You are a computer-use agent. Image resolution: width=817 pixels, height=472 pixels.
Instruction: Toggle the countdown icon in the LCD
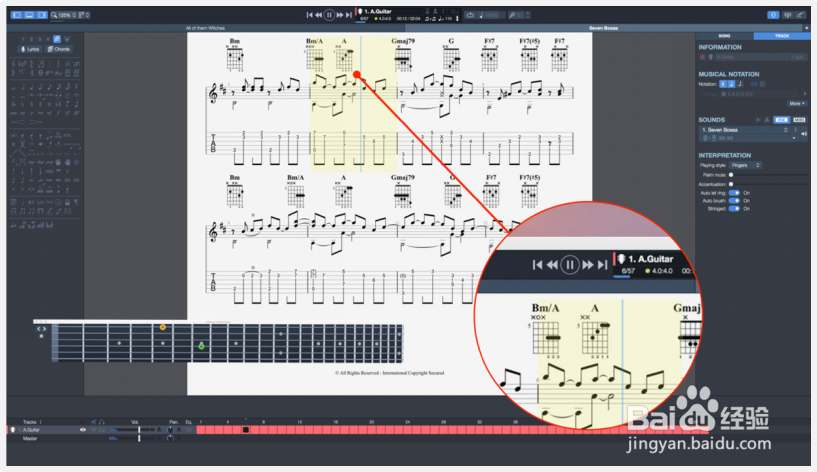pos(427,11)
